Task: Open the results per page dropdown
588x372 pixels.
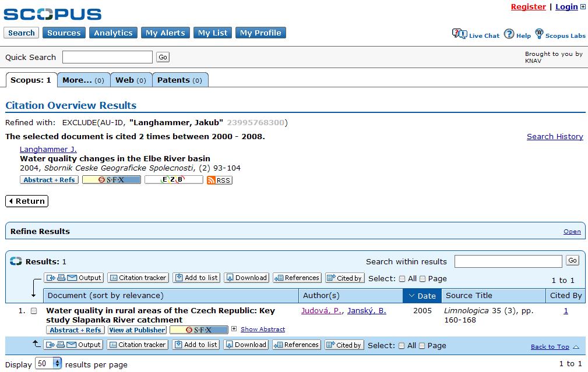Action: point(48,363)
